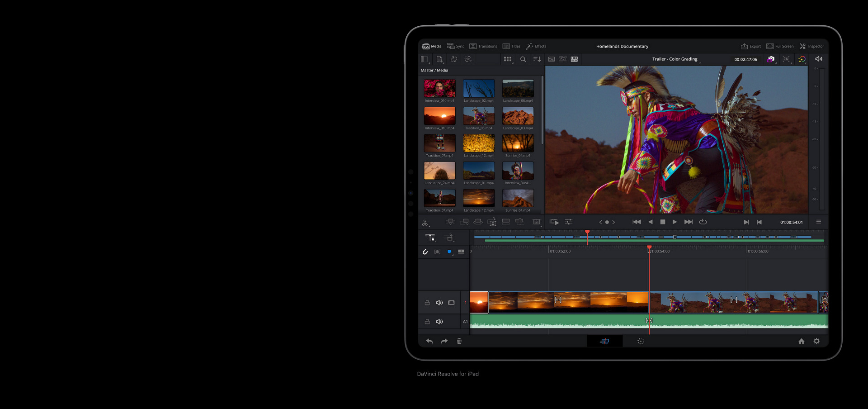Open the Trailer - Color Grading timeline dropdown

coord(676,59)
